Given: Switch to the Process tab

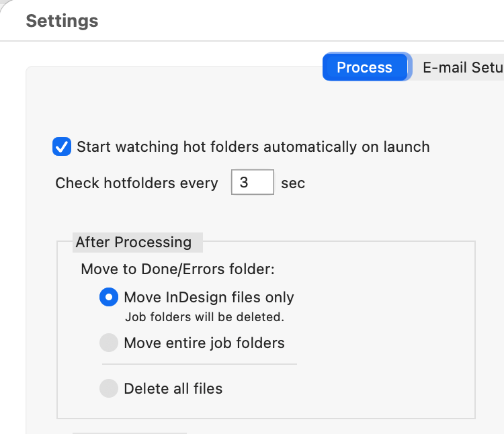Looking at the screenshot, I should pos(366,67).
